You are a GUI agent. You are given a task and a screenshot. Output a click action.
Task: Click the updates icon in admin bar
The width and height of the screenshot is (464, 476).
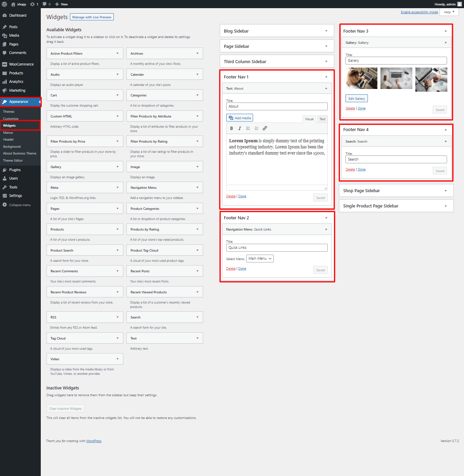coord(34,4)
